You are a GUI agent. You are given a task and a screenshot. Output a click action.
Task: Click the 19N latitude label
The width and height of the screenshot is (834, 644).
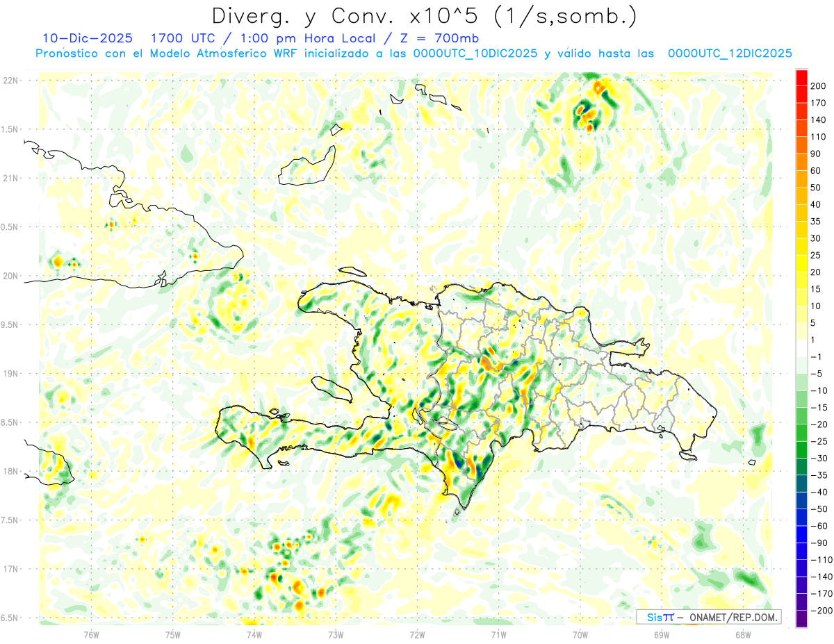point(10,373)
